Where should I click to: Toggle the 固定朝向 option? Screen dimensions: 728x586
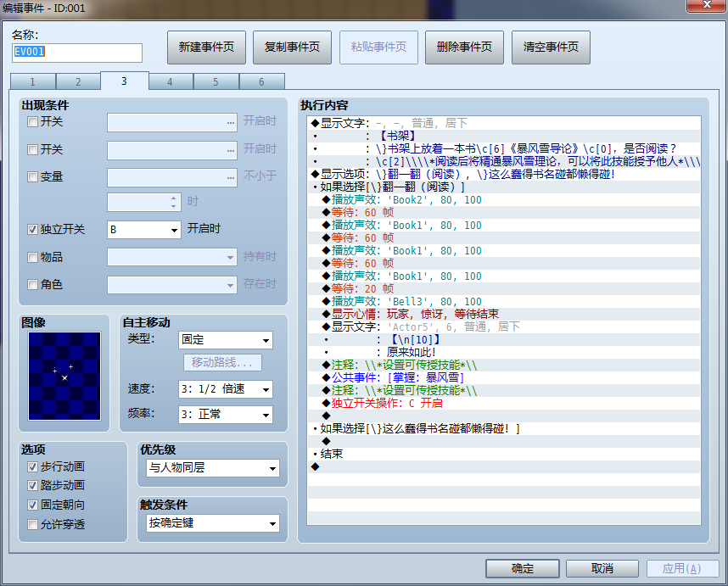point(32,505)
